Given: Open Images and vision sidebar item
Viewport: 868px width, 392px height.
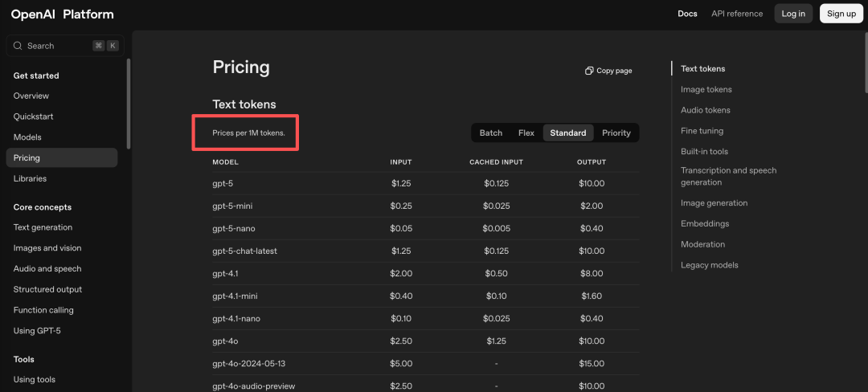Looking at the screenshot, I should [47, 247].
